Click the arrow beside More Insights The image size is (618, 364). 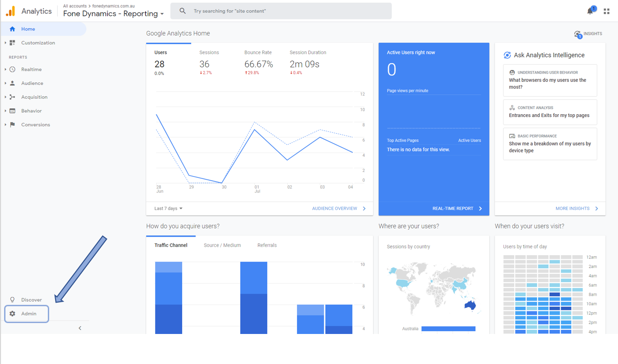coord(597,208)
